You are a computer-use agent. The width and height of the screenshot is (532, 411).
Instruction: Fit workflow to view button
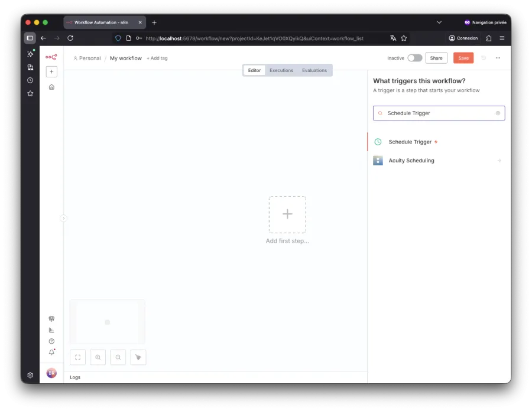pos(77,357)
